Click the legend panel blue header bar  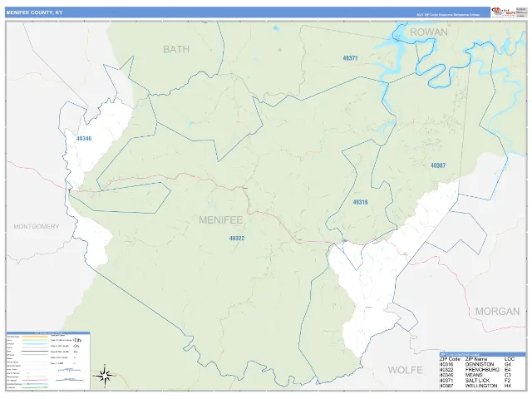(x=48, y=333)
